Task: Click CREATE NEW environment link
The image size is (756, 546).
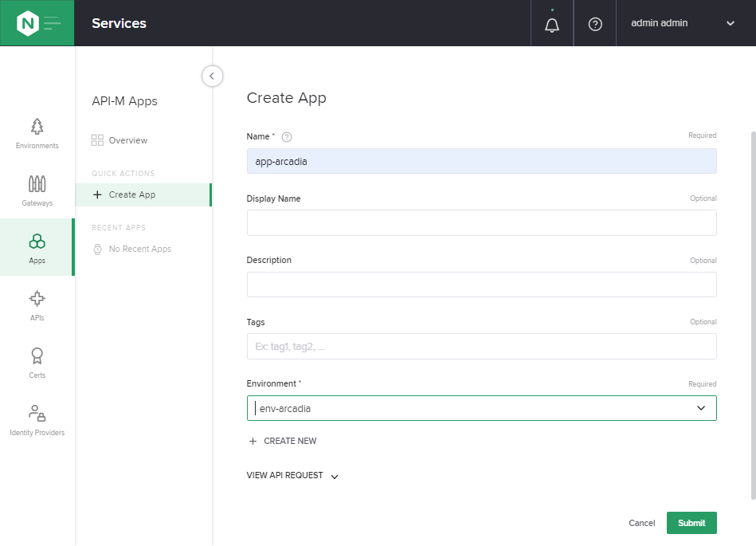Action: (x=283, y=441)
